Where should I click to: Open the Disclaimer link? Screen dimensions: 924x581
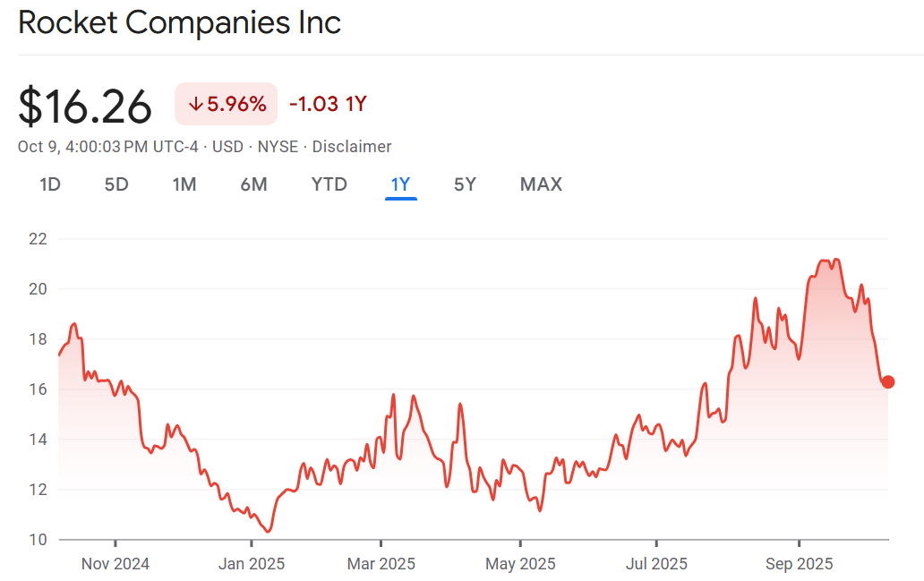(352, 147)
